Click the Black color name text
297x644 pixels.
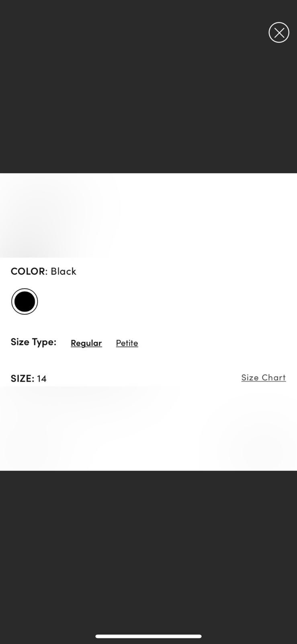(x=63, y=271)
